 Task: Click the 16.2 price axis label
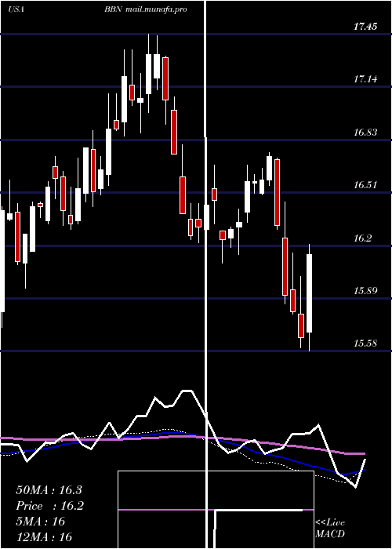(x=362, y=238)
